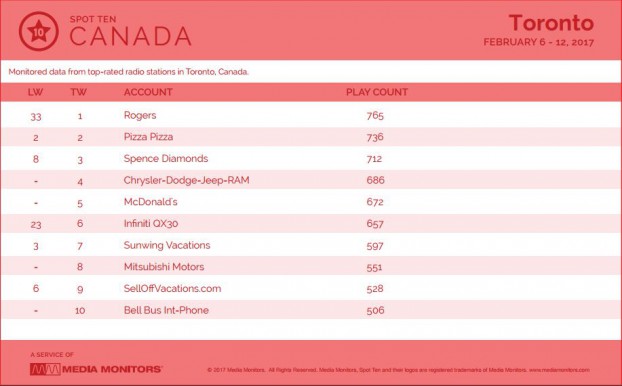Click the SellOffVacations.com account

tap(173, 288)
